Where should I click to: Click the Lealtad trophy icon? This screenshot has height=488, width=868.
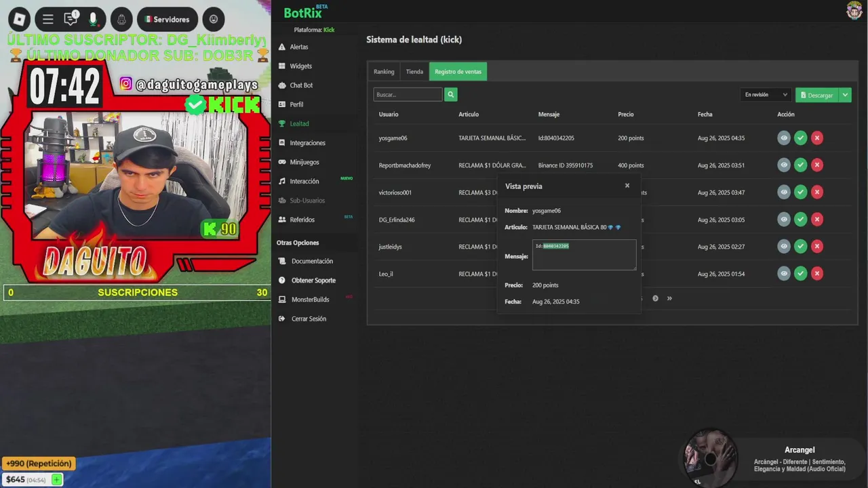click(282, 123)
